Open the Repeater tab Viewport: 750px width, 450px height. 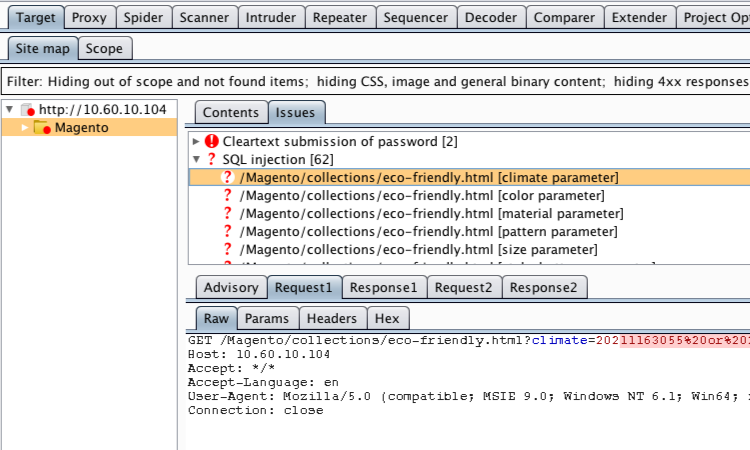tap(340, 18)
